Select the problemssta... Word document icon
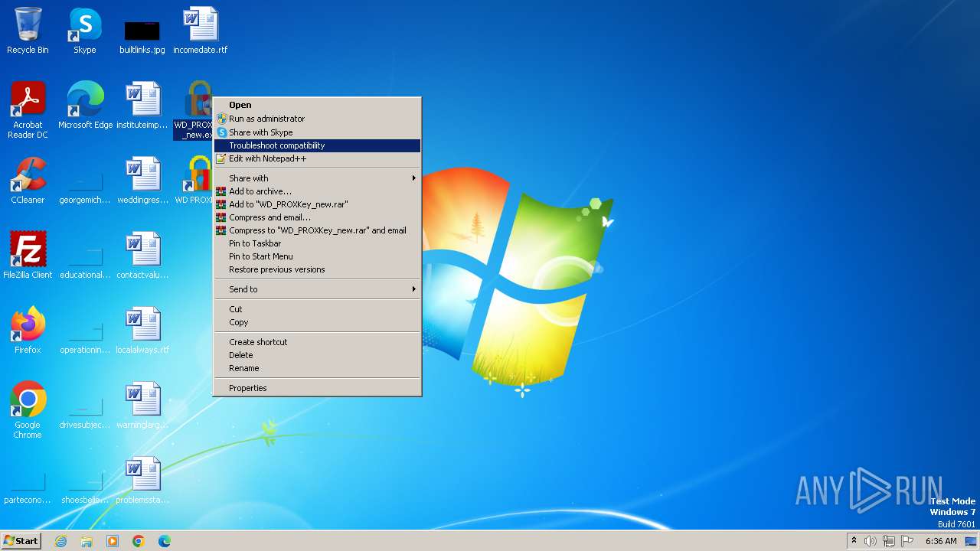Screen dimensions: 980x551 (x=142, y=481)
